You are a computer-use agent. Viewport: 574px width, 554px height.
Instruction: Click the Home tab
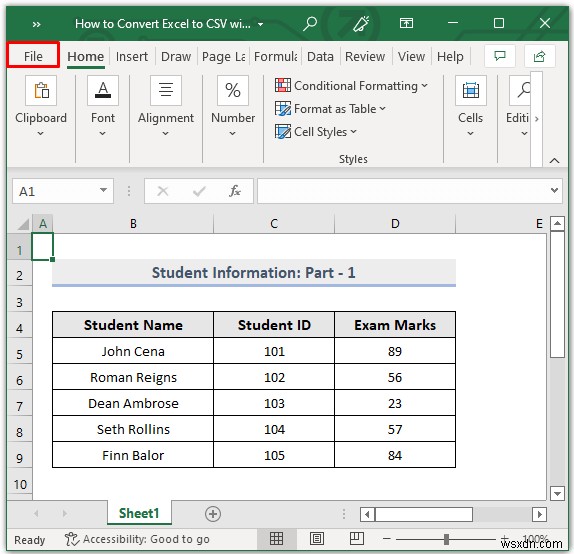pos(86,56)
